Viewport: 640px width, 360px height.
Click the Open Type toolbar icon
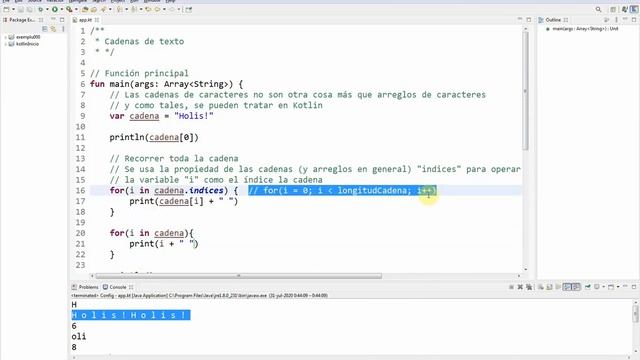pos(94,9)
